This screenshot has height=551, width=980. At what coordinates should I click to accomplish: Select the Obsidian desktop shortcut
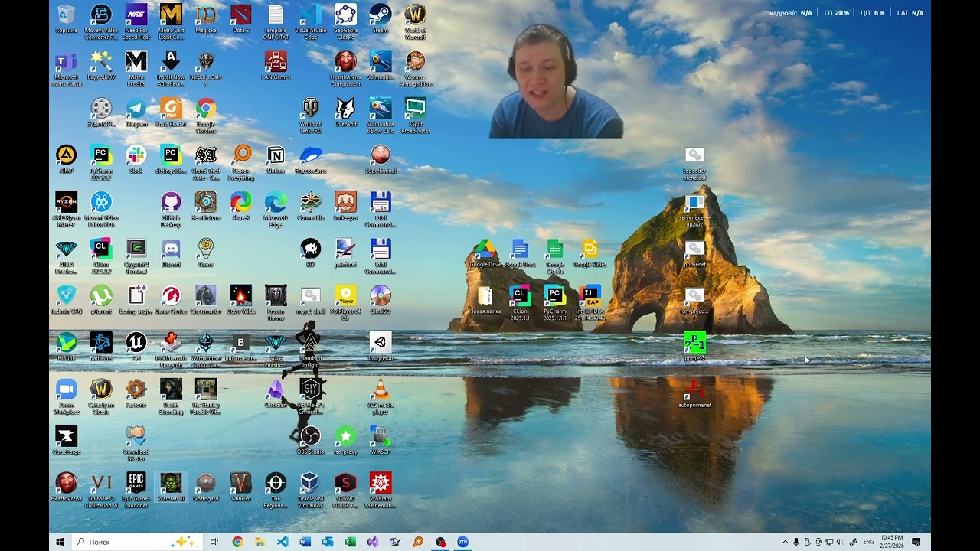[276, 393]
